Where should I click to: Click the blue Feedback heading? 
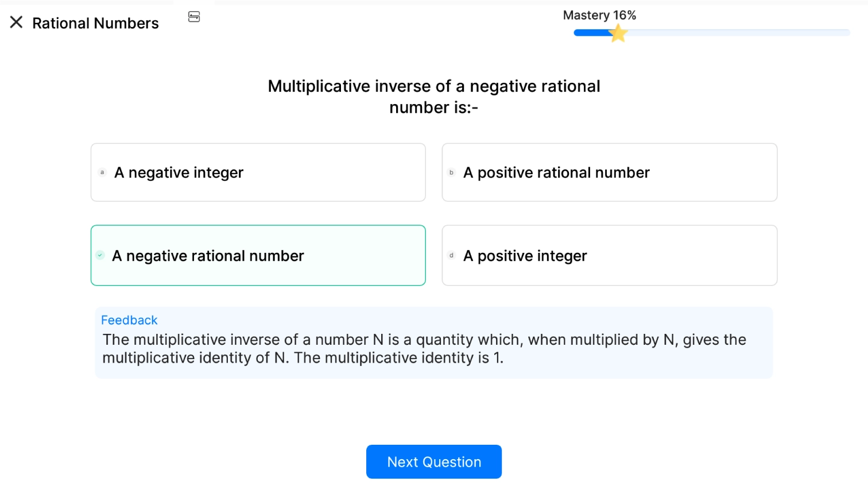pos(129,320)
